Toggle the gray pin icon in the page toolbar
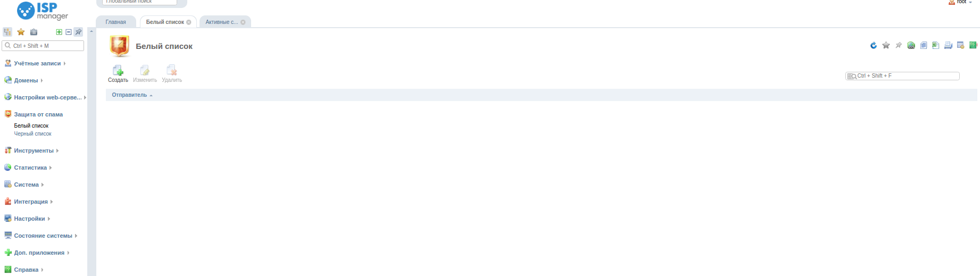 (x=899, y=45)
